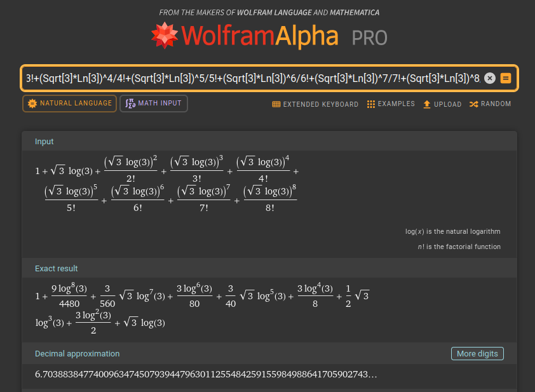Screen dimensions: 535x392
Task: Click the Upload option
Action: (442, 104)
